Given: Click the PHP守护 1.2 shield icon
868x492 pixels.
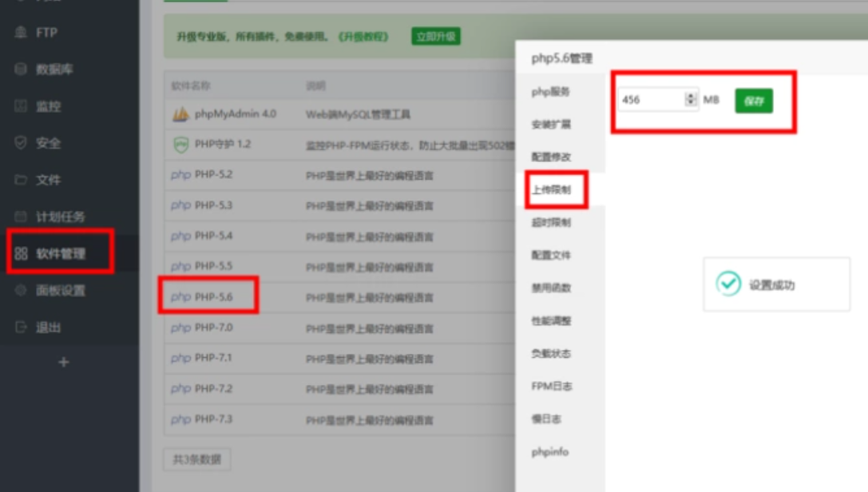Looking at the screenshot, I should point(181,145).
